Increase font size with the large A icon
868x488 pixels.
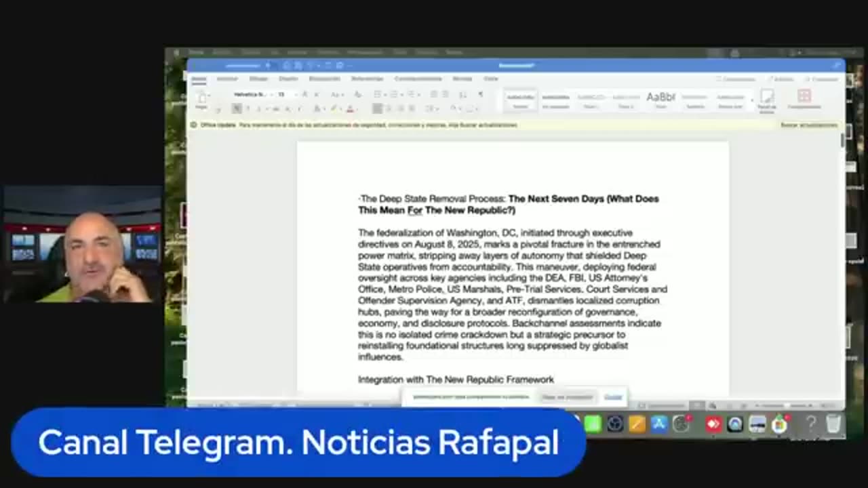click(x=304, y=94)
